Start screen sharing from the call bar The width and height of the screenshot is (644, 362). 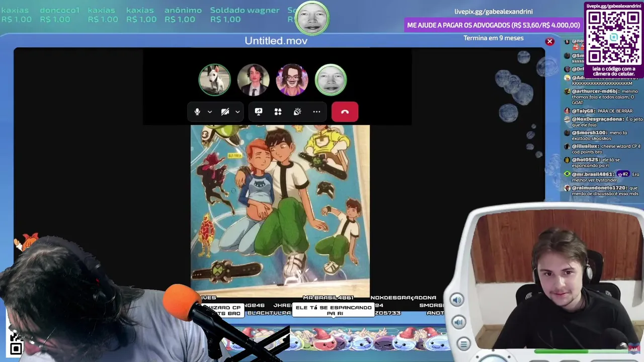(x=259, y=112)
